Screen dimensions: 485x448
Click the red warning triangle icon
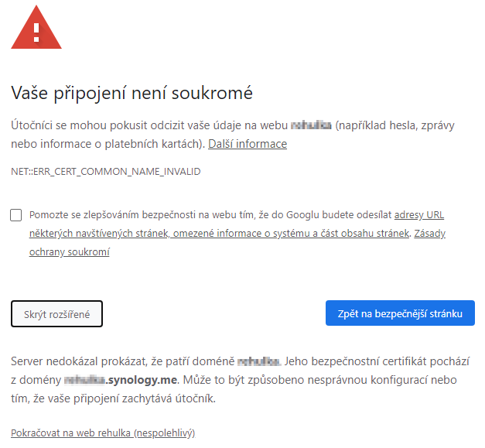(36, 29)
